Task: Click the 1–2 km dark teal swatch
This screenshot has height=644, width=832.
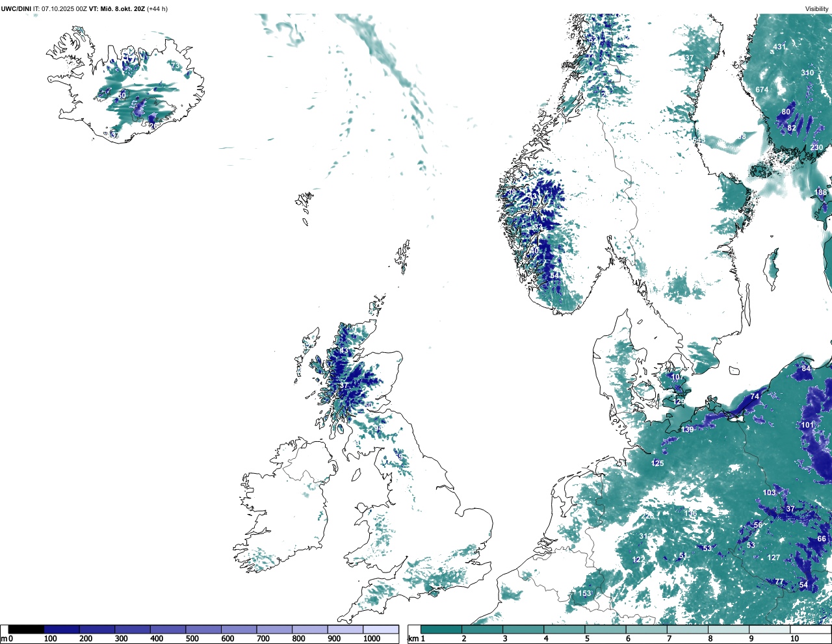Action: point(441,629)
